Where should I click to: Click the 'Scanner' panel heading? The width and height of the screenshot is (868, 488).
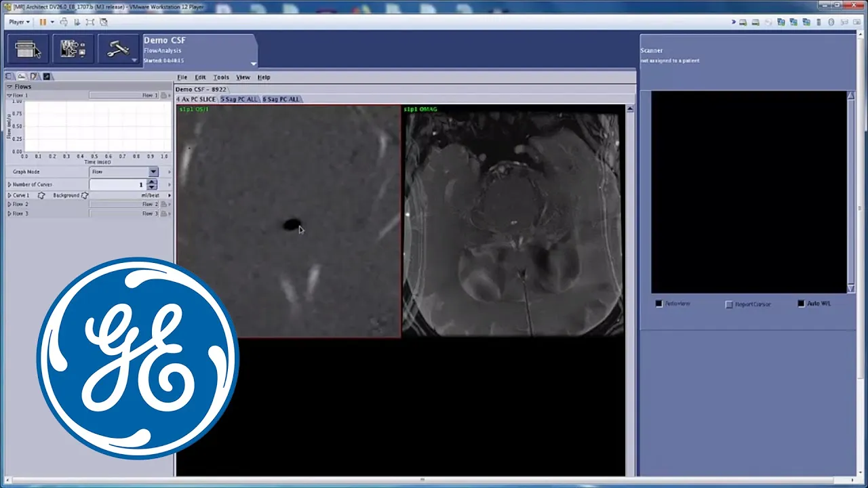click(x=652, y=51)
